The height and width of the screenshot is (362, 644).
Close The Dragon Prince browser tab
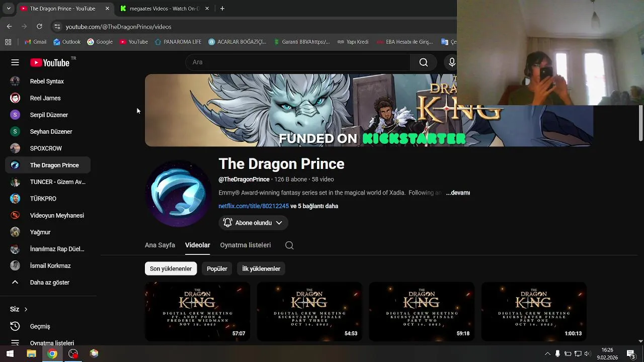[x=107, y=9]
